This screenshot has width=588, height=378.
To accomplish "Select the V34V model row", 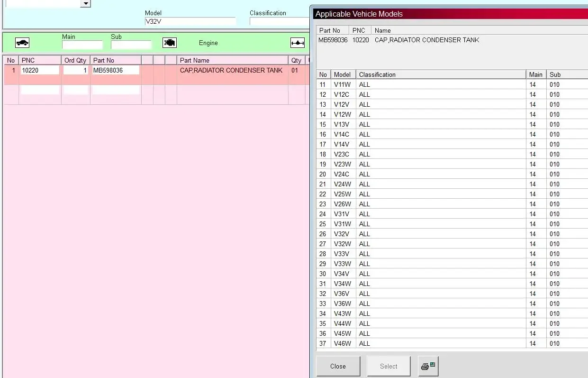I will pos(452,274).
